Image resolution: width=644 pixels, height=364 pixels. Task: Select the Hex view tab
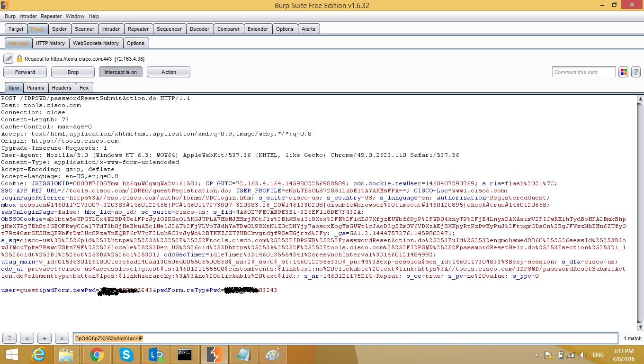(84, 88)
